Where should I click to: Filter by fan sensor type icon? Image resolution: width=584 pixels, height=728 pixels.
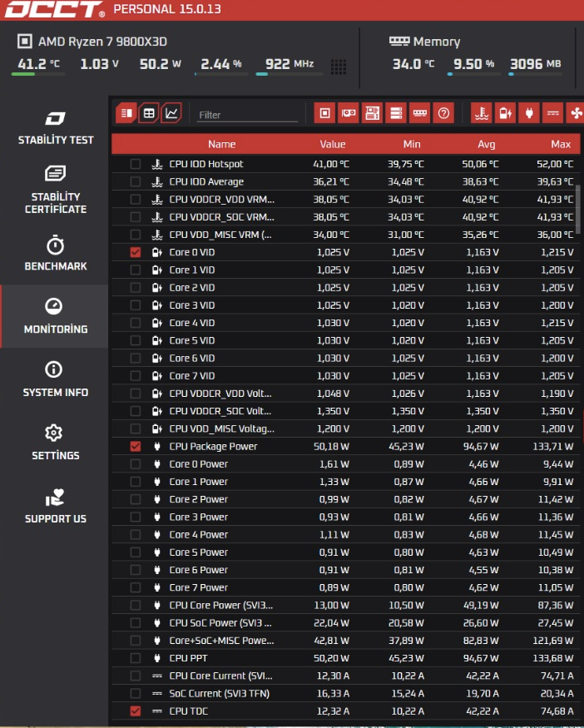(576, 113)
